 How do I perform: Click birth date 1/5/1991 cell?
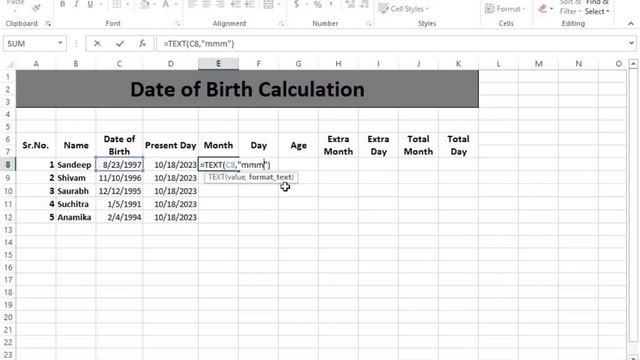(x=119, y=204)
